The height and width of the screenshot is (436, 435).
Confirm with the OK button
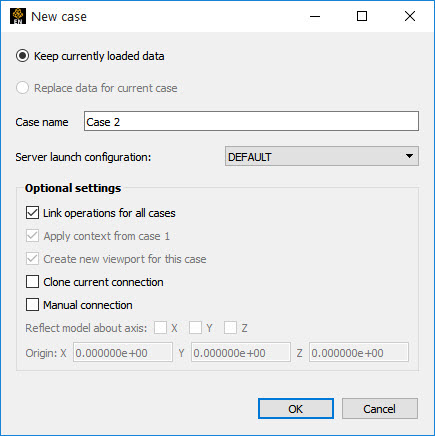click(296, 409)
